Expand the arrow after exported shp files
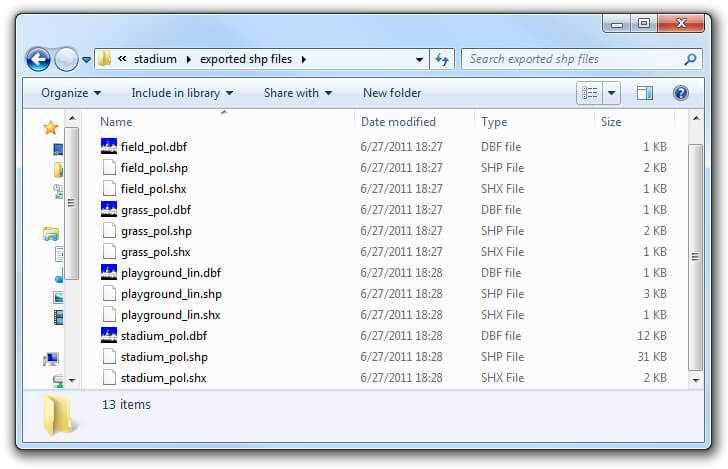The height and width of the screenshot is (469, 728). pos(304,59)
